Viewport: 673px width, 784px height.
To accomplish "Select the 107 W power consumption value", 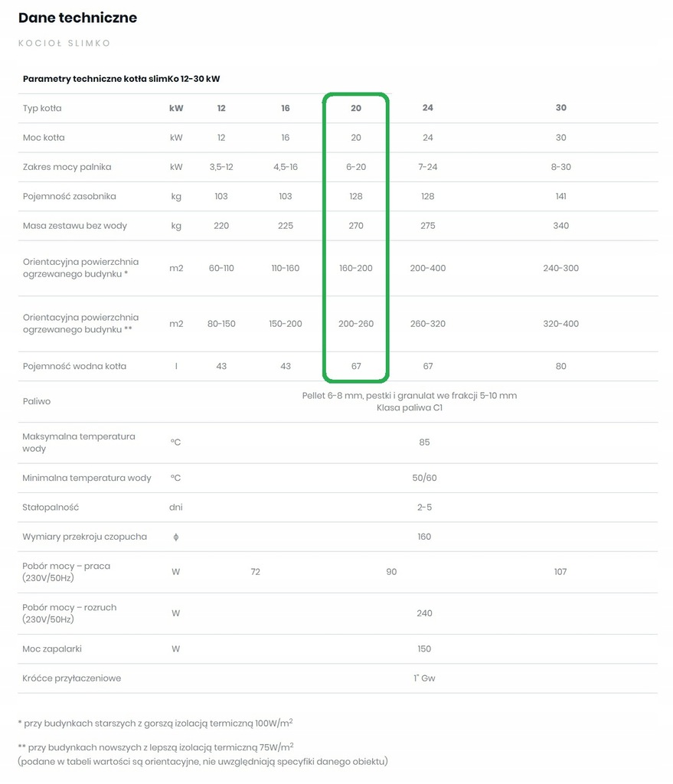I will coord(560,571).
